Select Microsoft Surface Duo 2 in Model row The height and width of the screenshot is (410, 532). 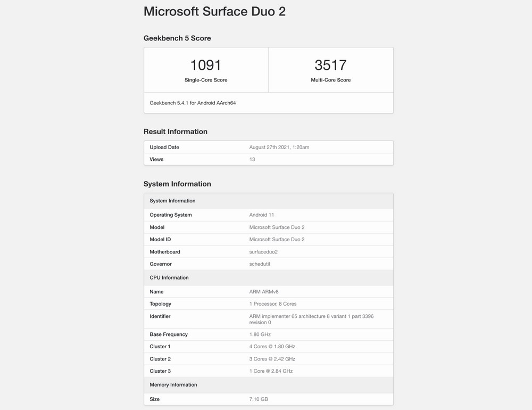(x=277, y=227)
